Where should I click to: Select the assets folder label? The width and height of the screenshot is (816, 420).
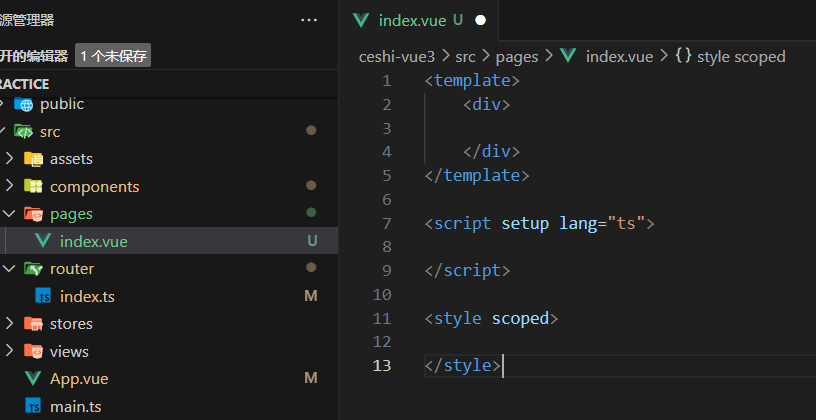(x=71, y=159)
